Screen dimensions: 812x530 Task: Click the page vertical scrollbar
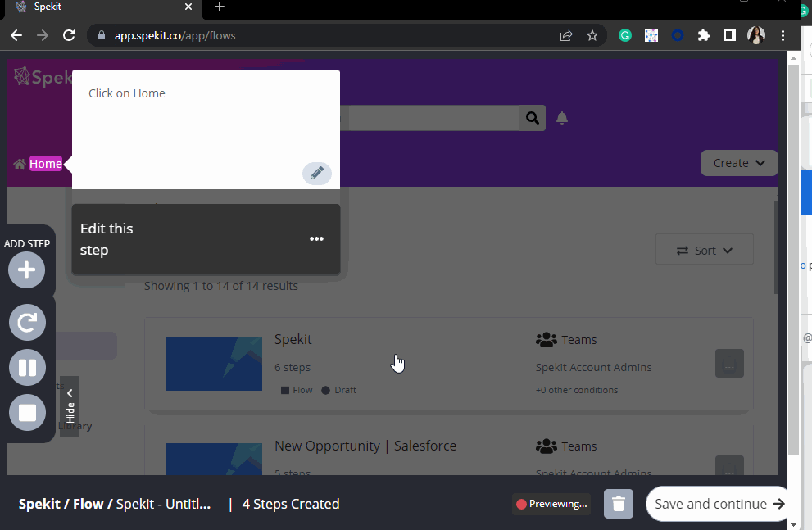pos(793,259)
